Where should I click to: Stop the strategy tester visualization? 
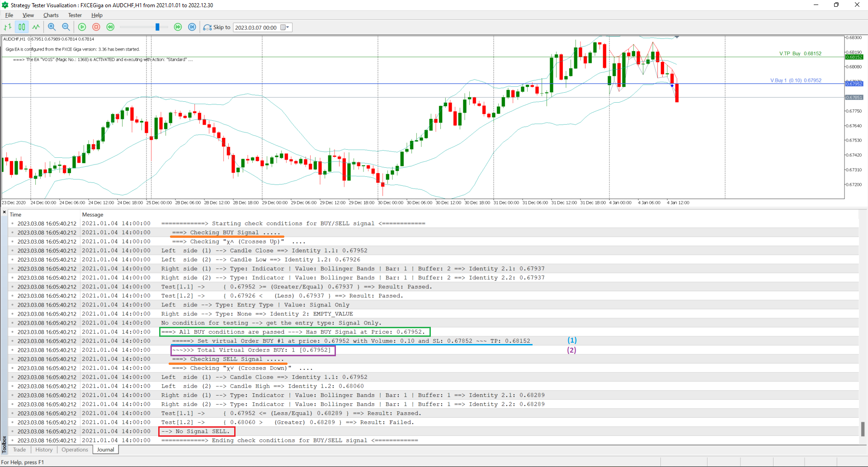96,27
